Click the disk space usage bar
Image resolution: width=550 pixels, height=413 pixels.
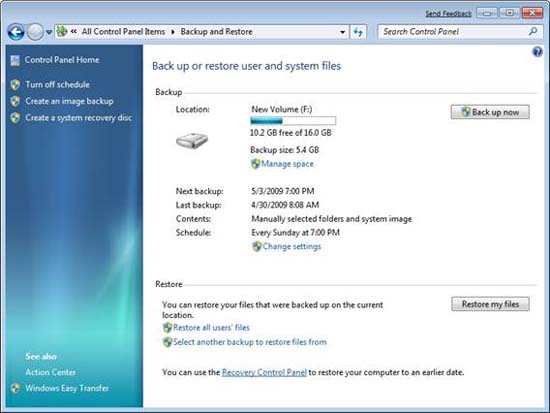click(293, 121)
